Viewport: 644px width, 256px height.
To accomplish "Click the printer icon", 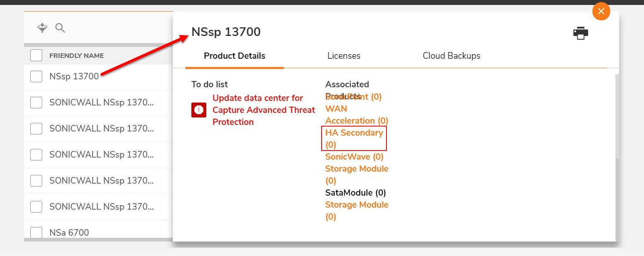I will coord(580,33).
